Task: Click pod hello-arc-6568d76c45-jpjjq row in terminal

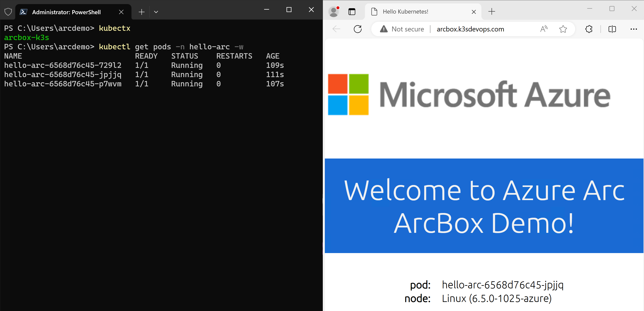Action: click(x=144, y=74)
